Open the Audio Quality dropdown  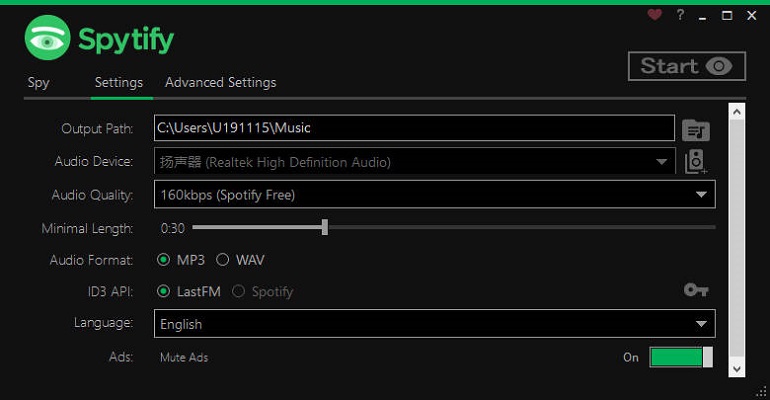[435, 194]
